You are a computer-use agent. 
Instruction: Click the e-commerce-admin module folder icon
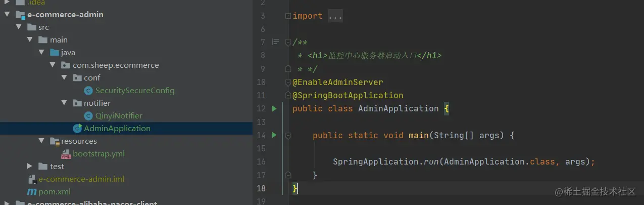pos(20,15)
